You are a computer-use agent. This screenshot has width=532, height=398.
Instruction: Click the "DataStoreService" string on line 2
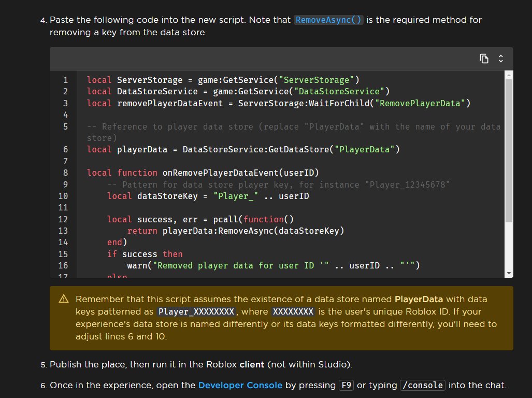click(339, 92)
